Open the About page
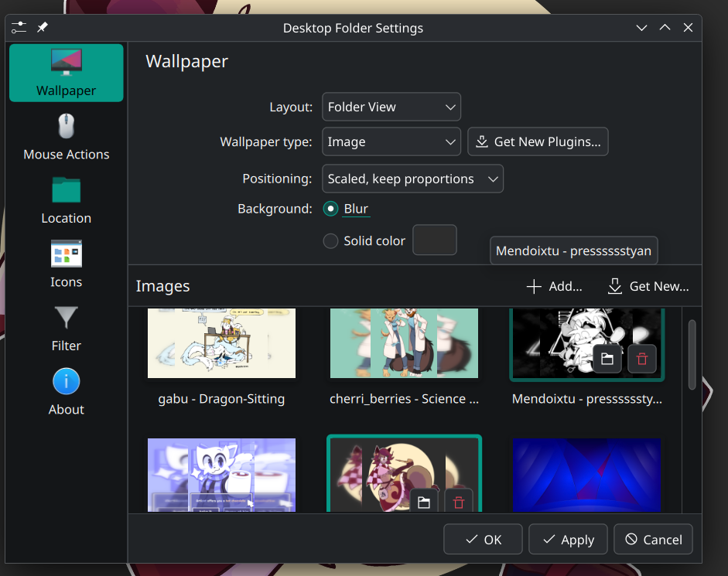 click(x=66, y=393)
